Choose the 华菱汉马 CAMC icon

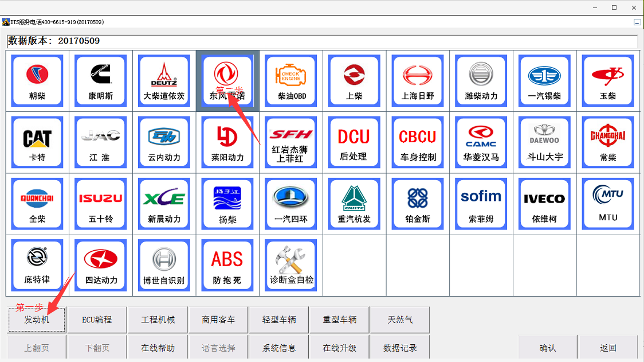[481, 142]
